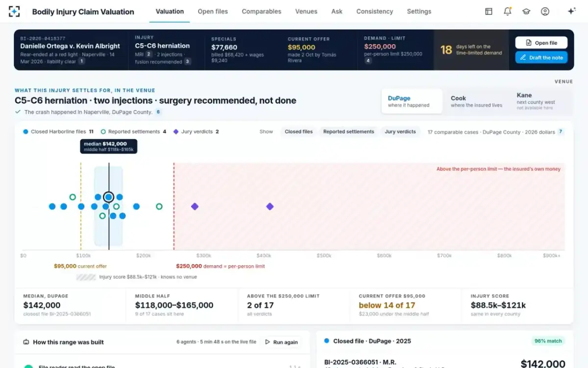
Task: Open the Venues tab
Action: click(x=306, y=11)
